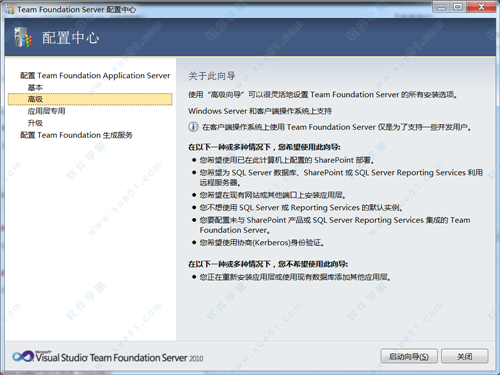Select 配置 Team Foundation Application Server node
The height and width of the screenshot is (375, 500).
(95, 76)
